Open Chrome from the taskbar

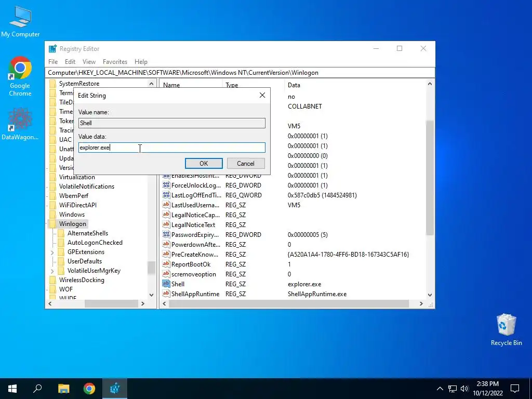click(89, 389)
